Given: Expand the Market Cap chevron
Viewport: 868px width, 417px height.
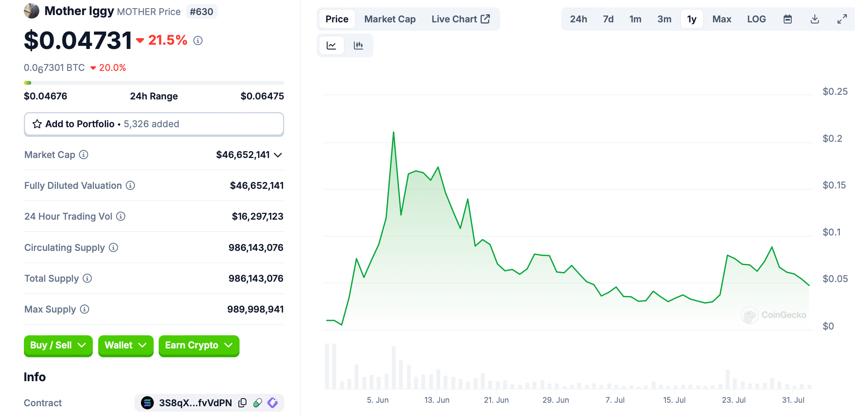Looking at the screenshot, I should (278, 155).
